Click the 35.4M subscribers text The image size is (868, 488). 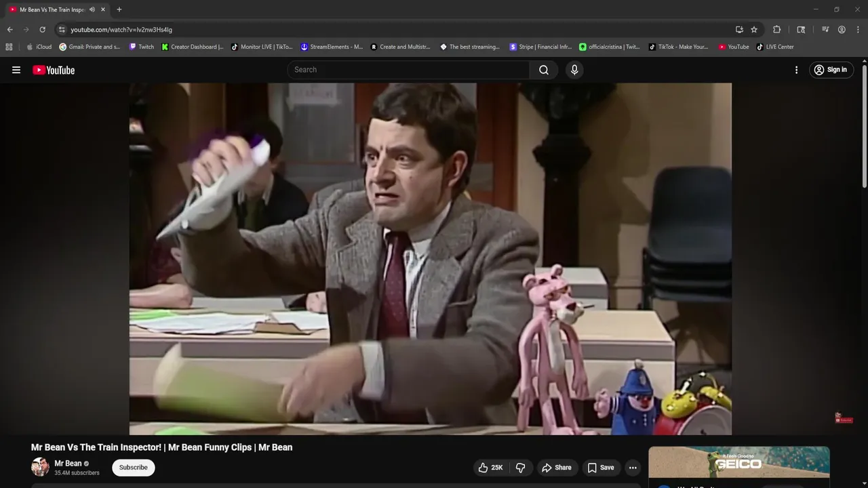coord(77,473)
